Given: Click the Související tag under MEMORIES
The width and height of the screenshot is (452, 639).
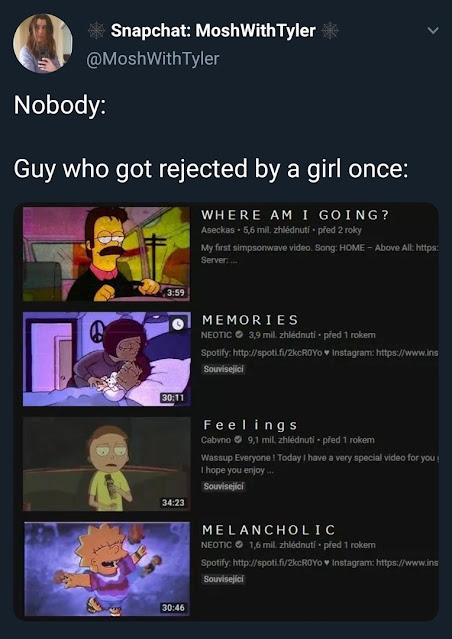Looking at the screenshot, I should coord(223,370).
